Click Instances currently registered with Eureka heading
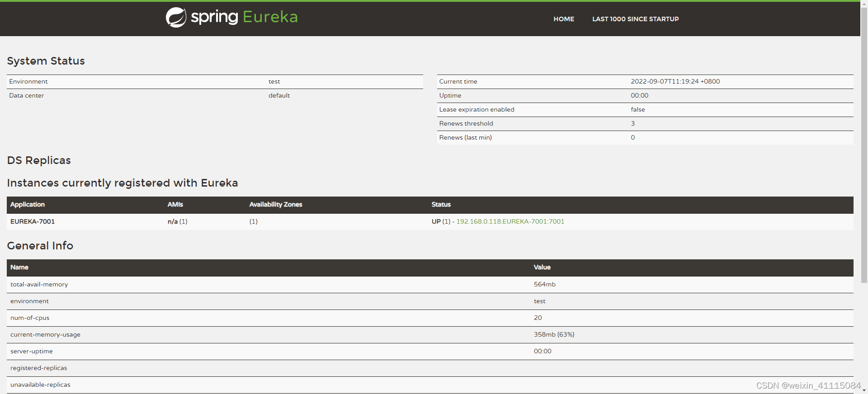Viewport: 868px width, 394px height. coord(123,183)
